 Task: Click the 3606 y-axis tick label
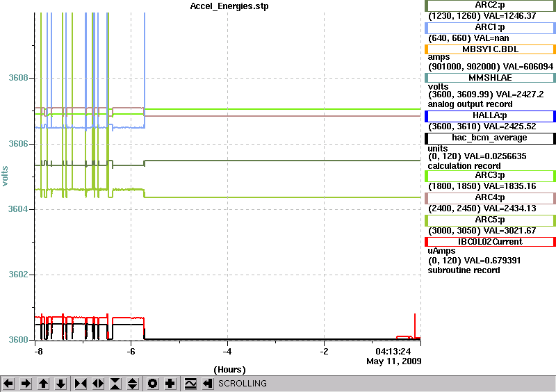pyautogui.click(x=18, y=144)
